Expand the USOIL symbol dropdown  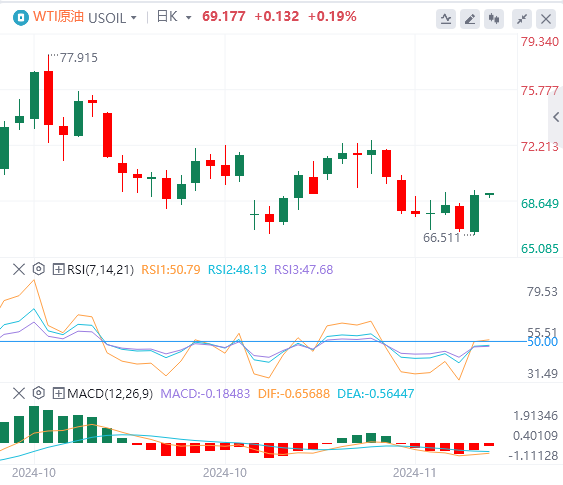(x=134, y=18)
